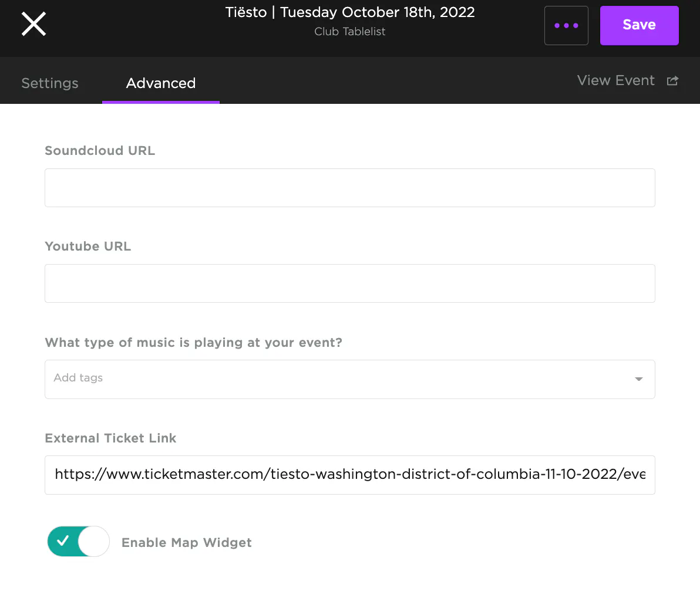Viewport: 700px width, 615px height.
Task: Click the Club Tablelist venue subtitle
Action: 349,32
